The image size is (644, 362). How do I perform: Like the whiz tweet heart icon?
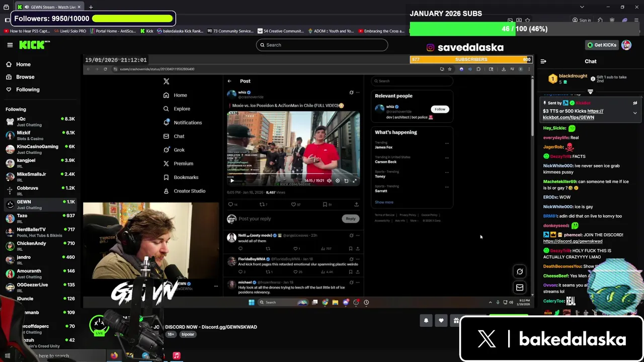[293, 204]
